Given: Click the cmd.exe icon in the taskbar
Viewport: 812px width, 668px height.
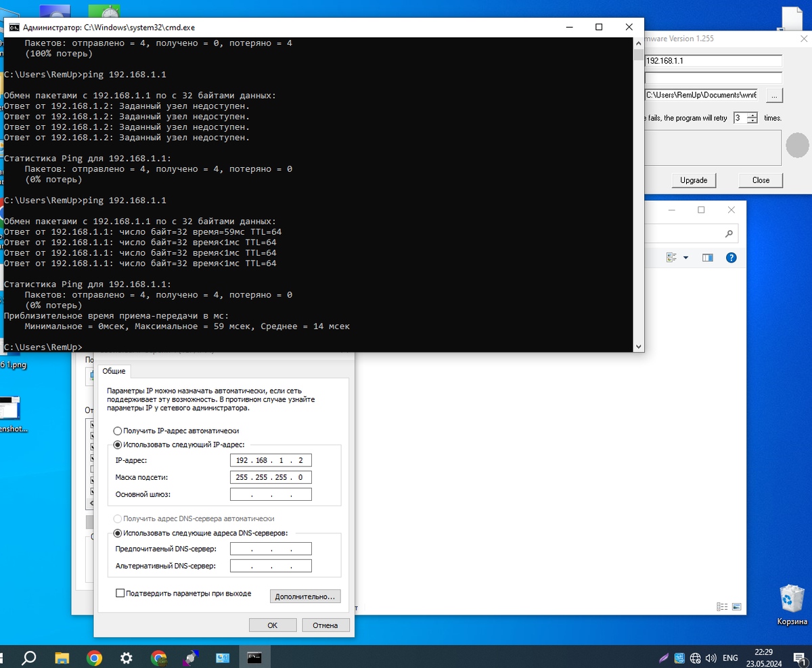Looking at the screenshot, I should tap(255, 658).
